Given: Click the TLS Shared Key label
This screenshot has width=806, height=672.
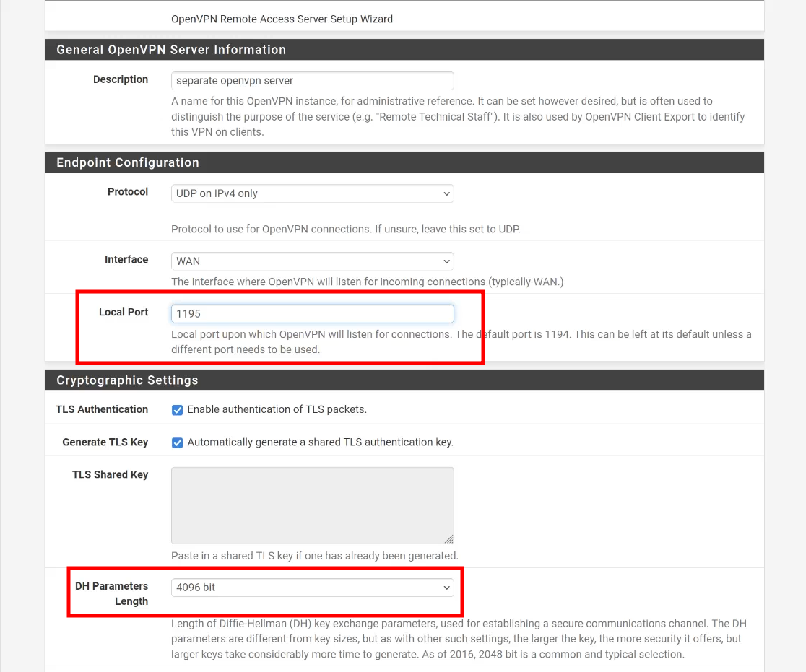Looking at the screenshot, I should (x=110, y=475).
